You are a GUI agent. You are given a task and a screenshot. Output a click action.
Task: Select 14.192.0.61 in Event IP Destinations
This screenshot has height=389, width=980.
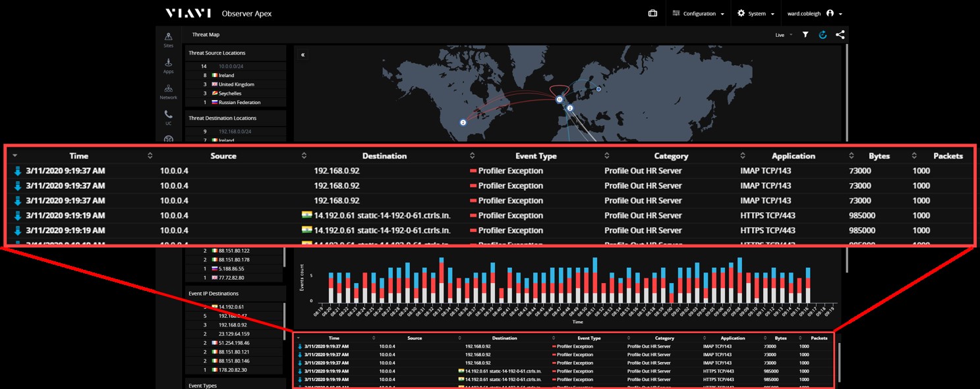[x=231, y=307]
